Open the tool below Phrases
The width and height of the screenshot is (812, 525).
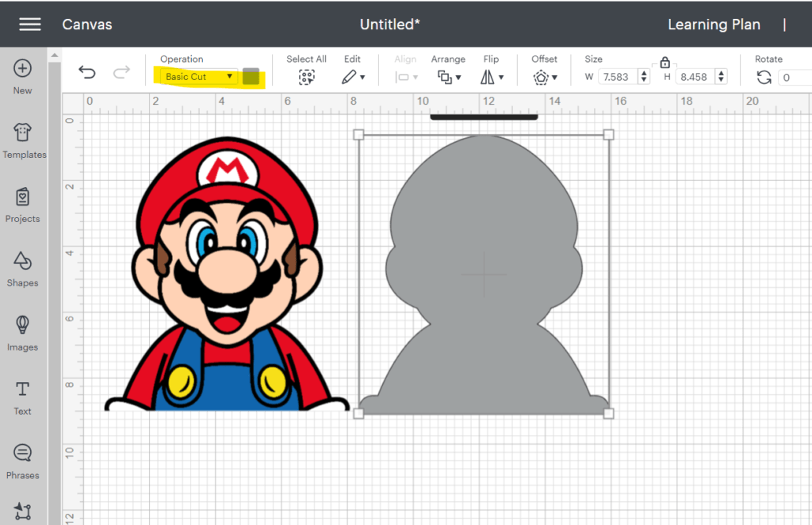[22, 511]
